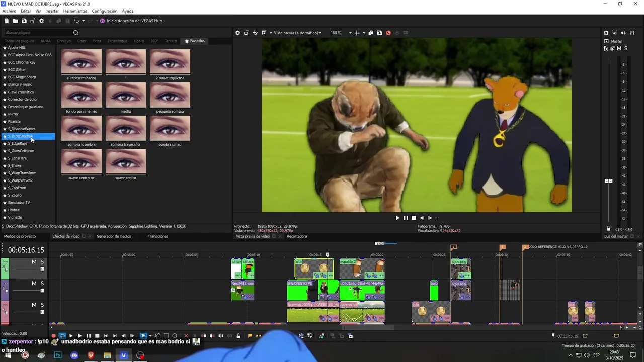This screenshot has width=644, height=362.
Task: Insert a marker with the orange flag icon
Action: click(x=250, y=336)
